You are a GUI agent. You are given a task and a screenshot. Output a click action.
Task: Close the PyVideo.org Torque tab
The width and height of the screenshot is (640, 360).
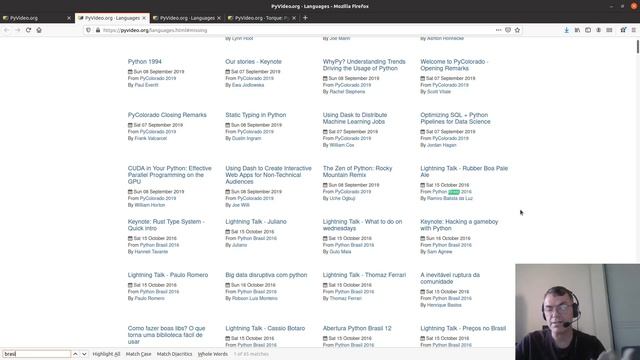coord(294,18)
